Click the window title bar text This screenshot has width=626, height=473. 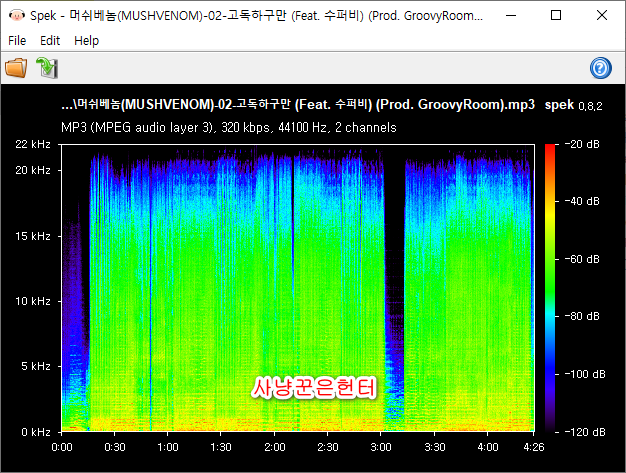257,16
